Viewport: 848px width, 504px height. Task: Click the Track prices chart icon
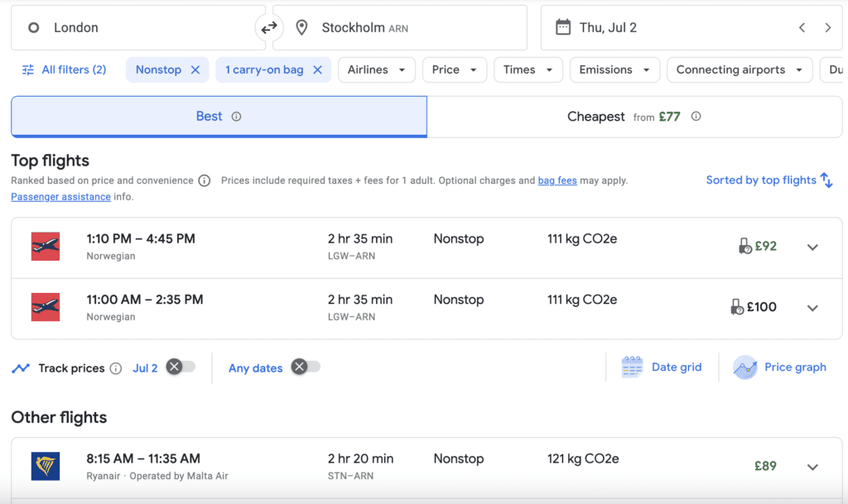tap(21, 367)
